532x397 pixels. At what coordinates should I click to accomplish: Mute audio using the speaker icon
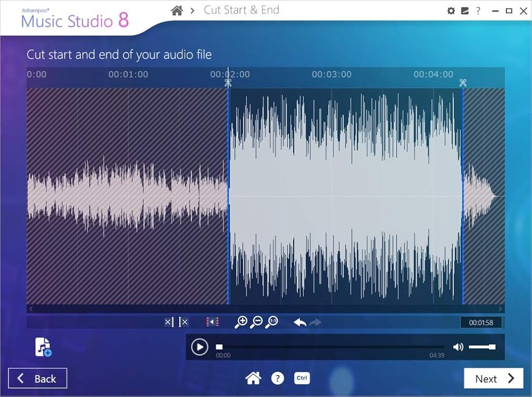click(x=458, y=347)
